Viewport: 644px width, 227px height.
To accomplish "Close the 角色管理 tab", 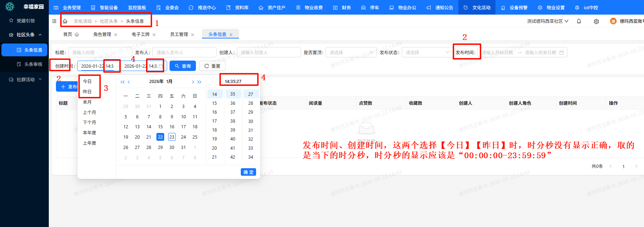I will (115, 35).
